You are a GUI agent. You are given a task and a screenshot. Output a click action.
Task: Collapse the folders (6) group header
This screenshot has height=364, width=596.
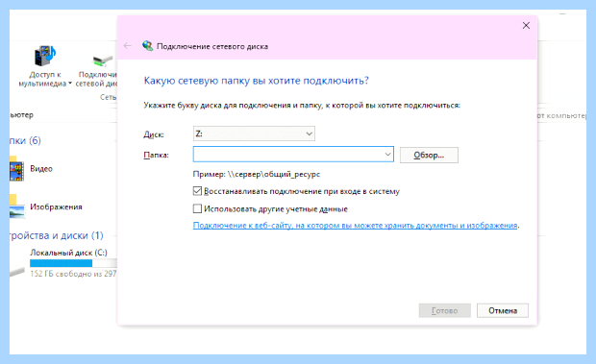25,140
